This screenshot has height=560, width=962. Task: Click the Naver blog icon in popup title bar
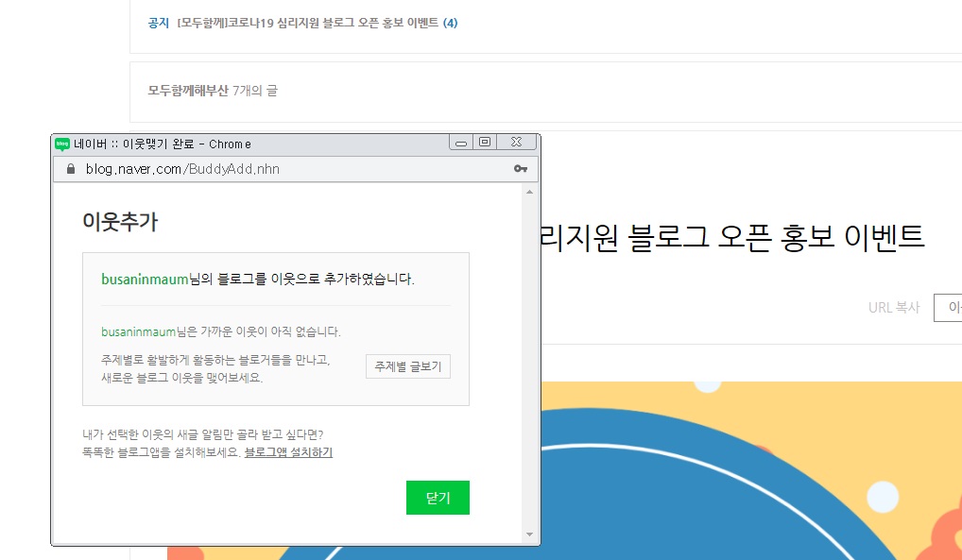(62, 144)
